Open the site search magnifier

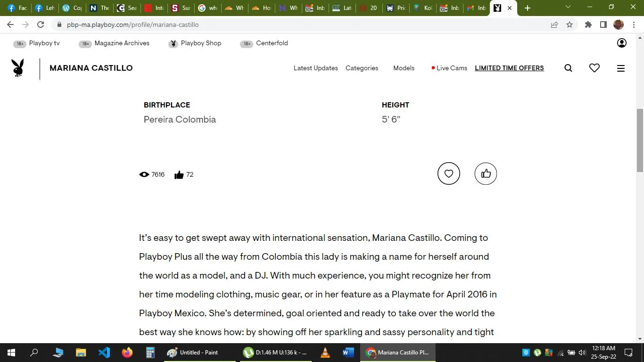pyautogui.click(x=568, y=68)
